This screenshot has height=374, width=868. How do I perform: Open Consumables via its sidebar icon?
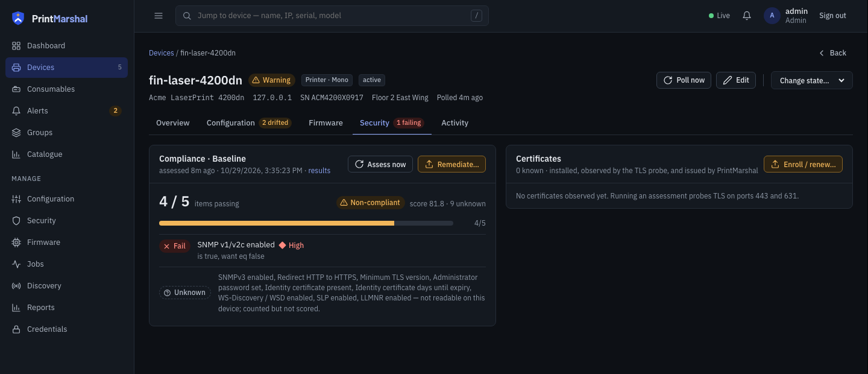coord(16,89)
